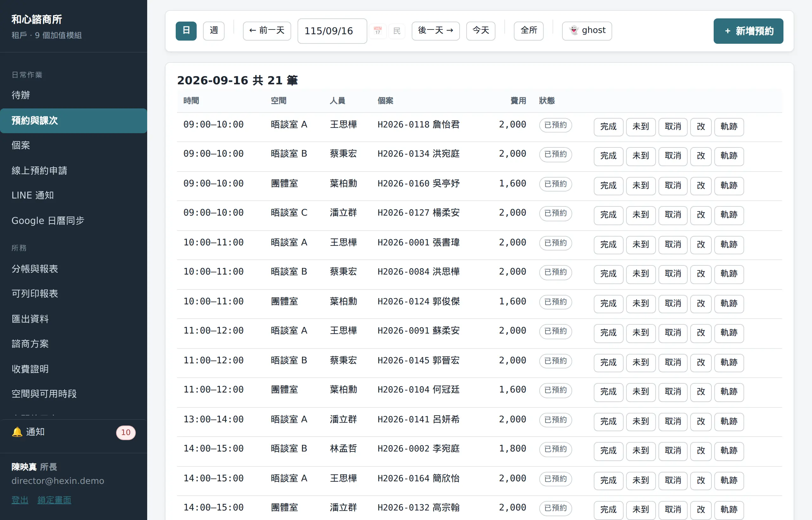This screenshot has height=520, width=812.
Task: Open 待辦 in the sidebar
Action: point(73,95)
